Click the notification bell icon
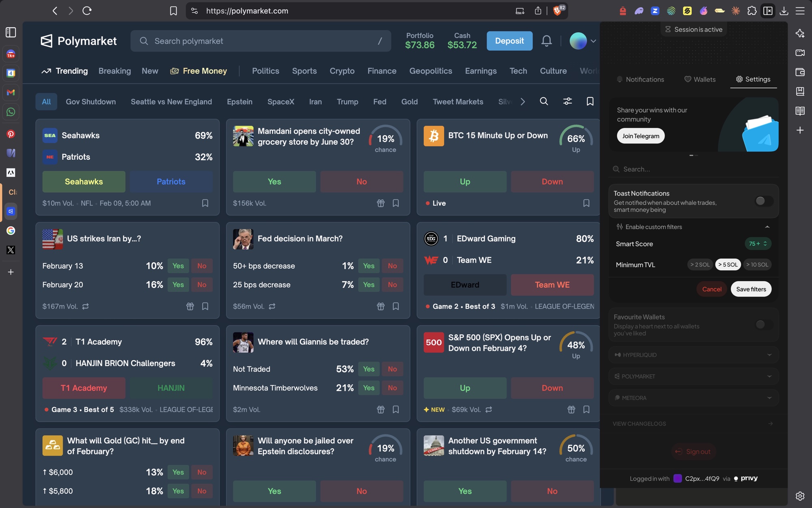 (x=546, y=41)
